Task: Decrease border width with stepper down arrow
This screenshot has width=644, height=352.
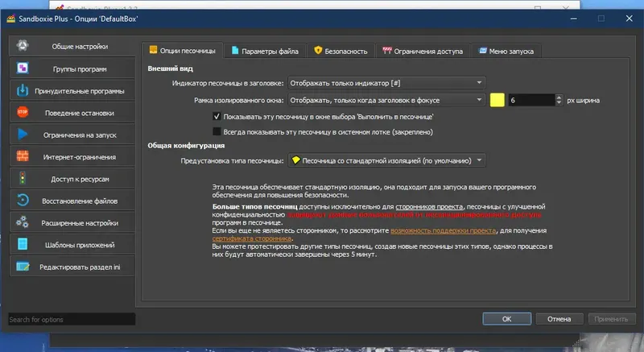Action: pyautogui.click(x=559, y=103)
